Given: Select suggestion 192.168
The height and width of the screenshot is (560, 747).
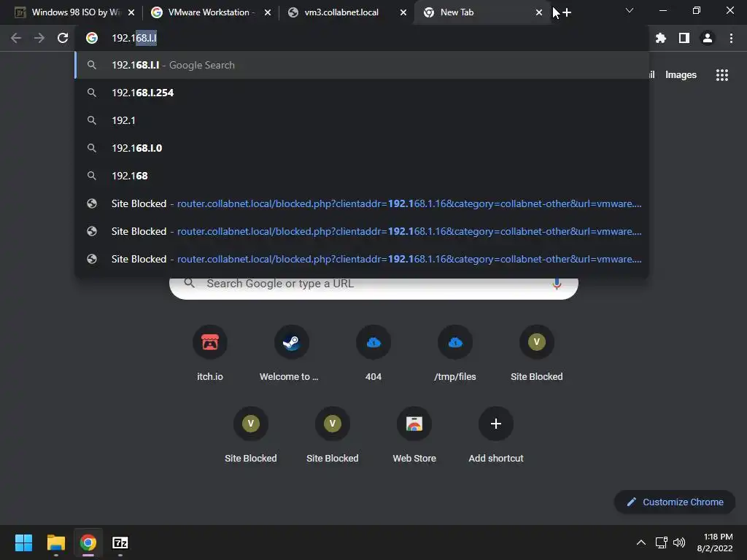Looking at the screenshot, I should coord(362,176).
